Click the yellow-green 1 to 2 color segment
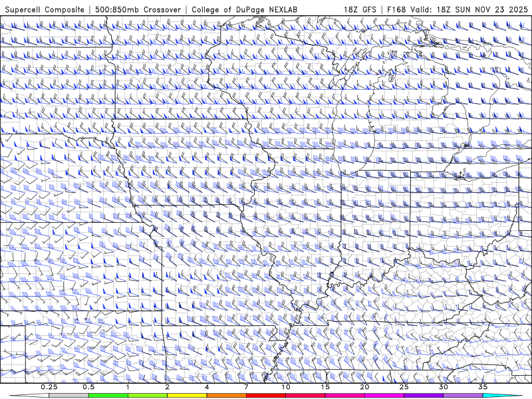The height and width of the screenshot is (399, 532). click(x=147, y=396)
